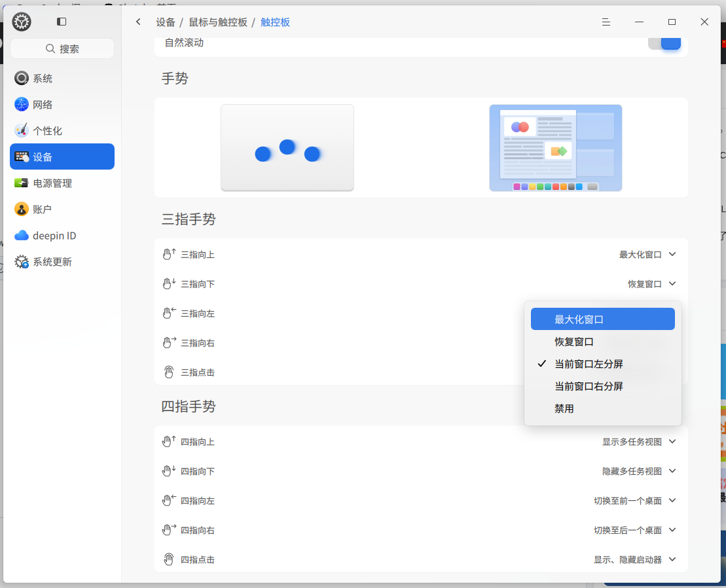This screenshot has width=726, height=588.
Task: Choose 禁用 in the popup menu
Action: pos(602,409)
